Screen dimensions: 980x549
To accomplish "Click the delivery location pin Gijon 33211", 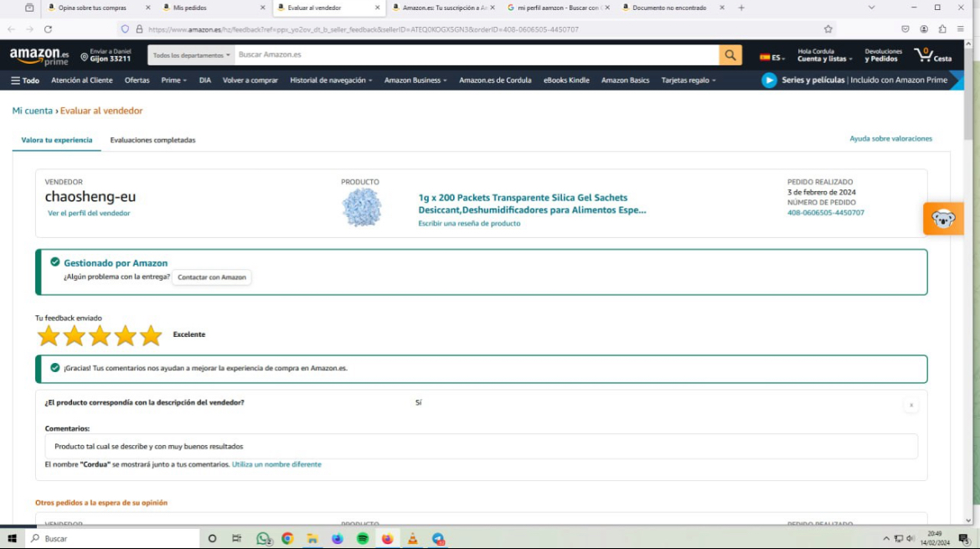I will tap(106, 55).
